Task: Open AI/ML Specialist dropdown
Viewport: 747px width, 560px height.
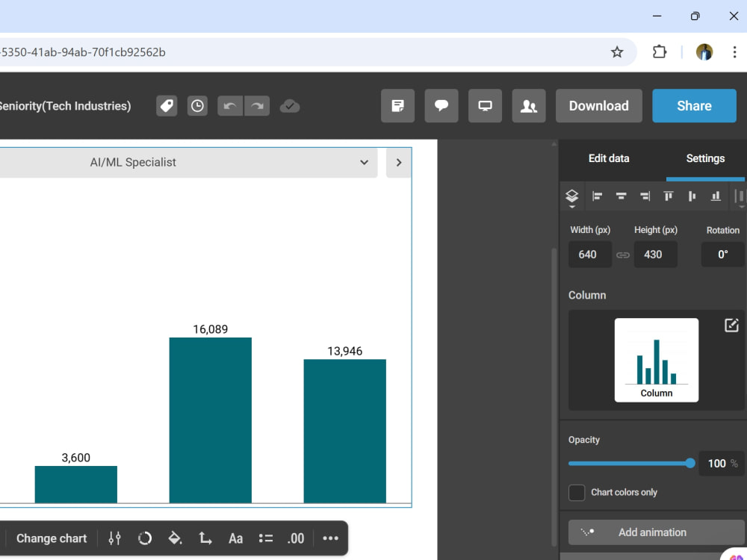Action: pyautogui.click(x=189, y=162)
